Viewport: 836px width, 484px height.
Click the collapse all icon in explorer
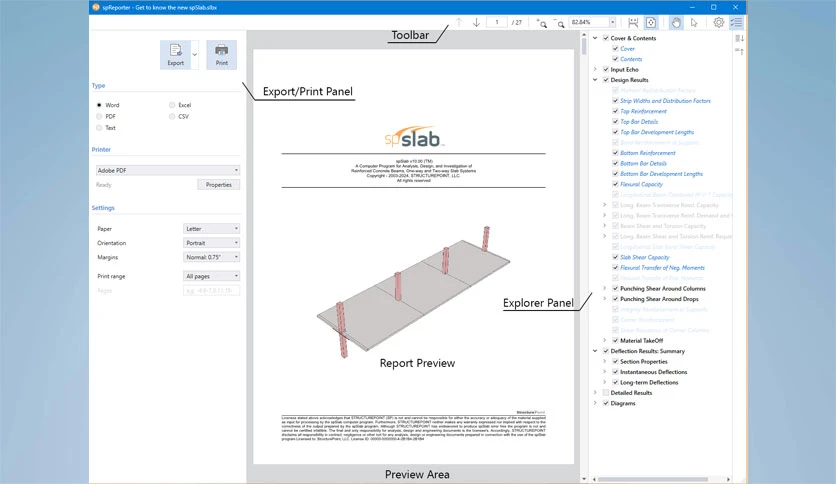[739, 51]
